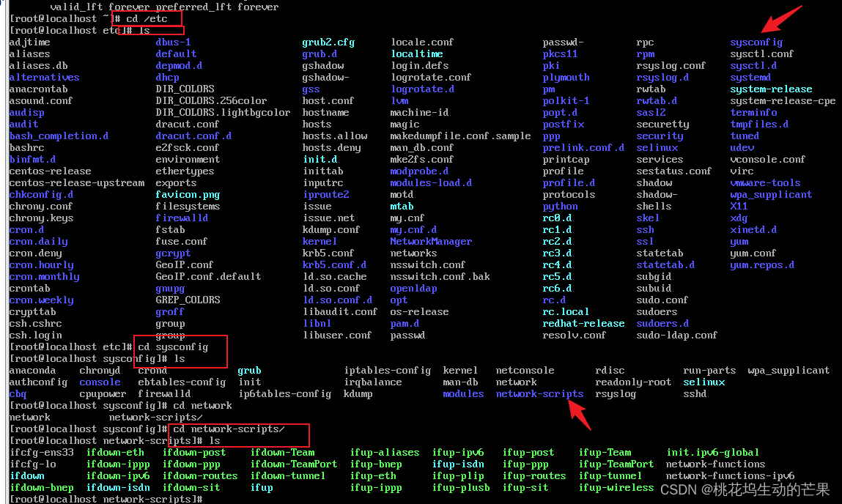Select the "polkit-1" entry
Image resolution: width=842 pixels, height=504 pixels.
(566, 101)
